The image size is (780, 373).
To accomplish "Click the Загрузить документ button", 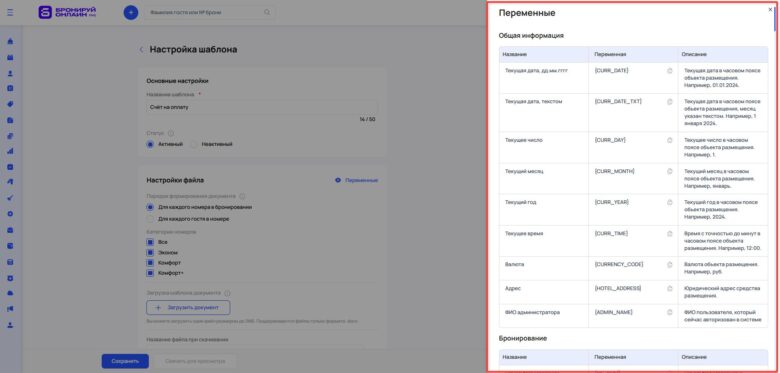I will (188, 308).
